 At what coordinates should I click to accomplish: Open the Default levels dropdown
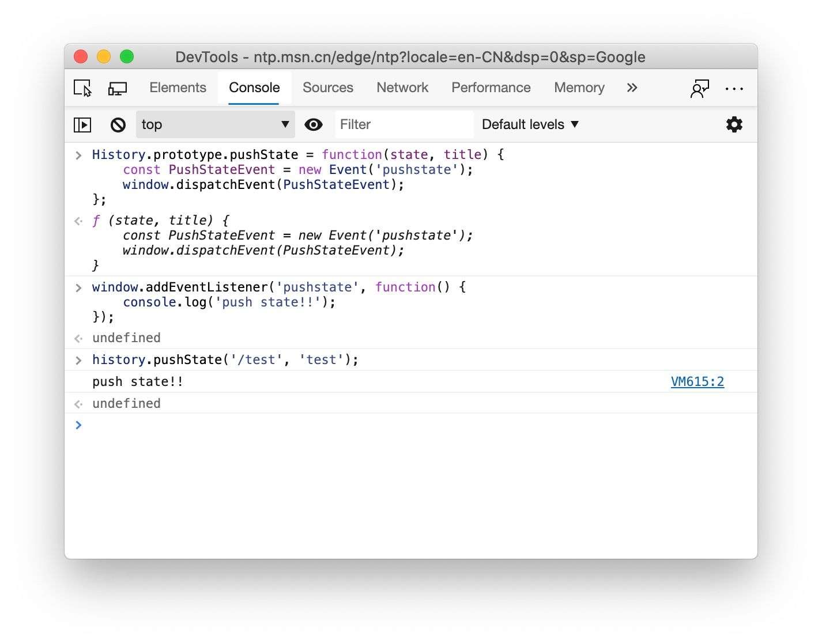530,124
